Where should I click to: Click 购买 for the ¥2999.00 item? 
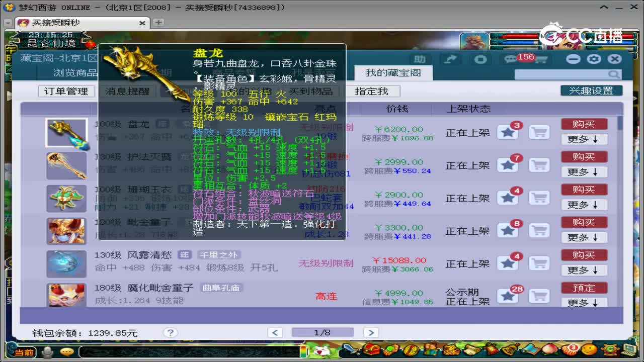pos(584,157)
